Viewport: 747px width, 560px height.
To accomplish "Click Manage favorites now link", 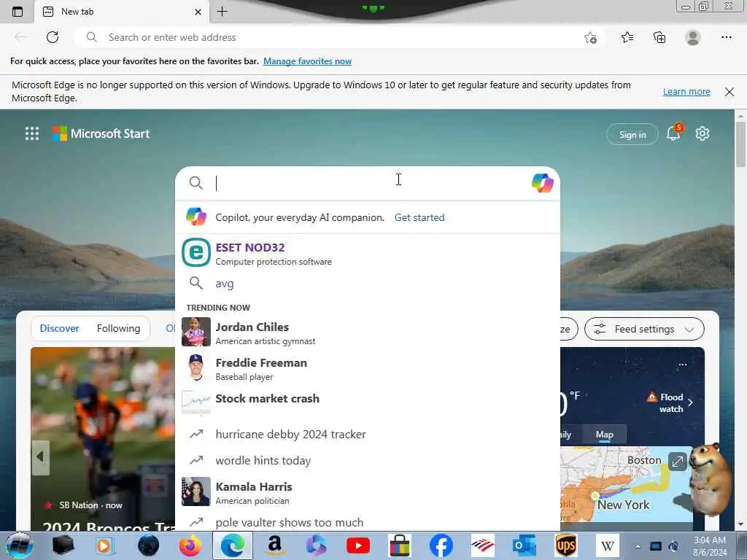I will click(307, 61).
